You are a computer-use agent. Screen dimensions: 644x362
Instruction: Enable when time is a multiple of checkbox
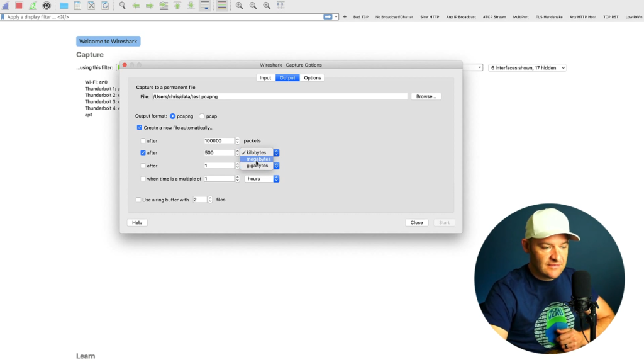point(143,179)
